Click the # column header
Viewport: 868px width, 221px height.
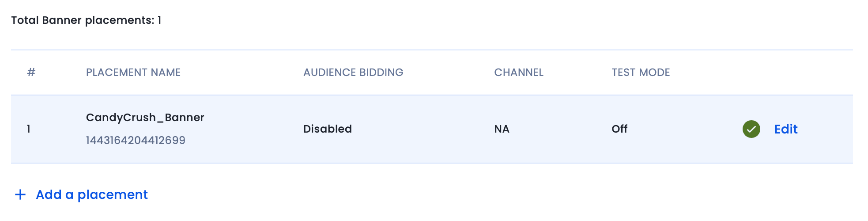point(31,72)
